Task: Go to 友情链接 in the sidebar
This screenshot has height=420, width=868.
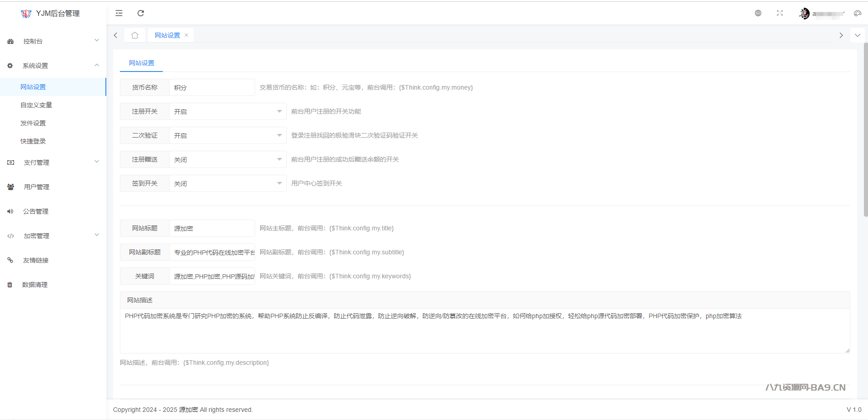Action: (36, 260)
